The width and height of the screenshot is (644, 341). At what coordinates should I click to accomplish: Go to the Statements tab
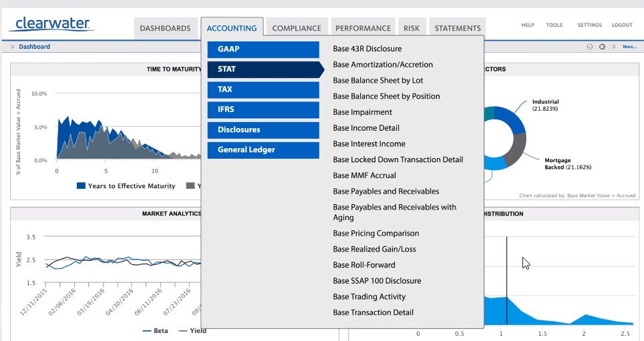458,28
